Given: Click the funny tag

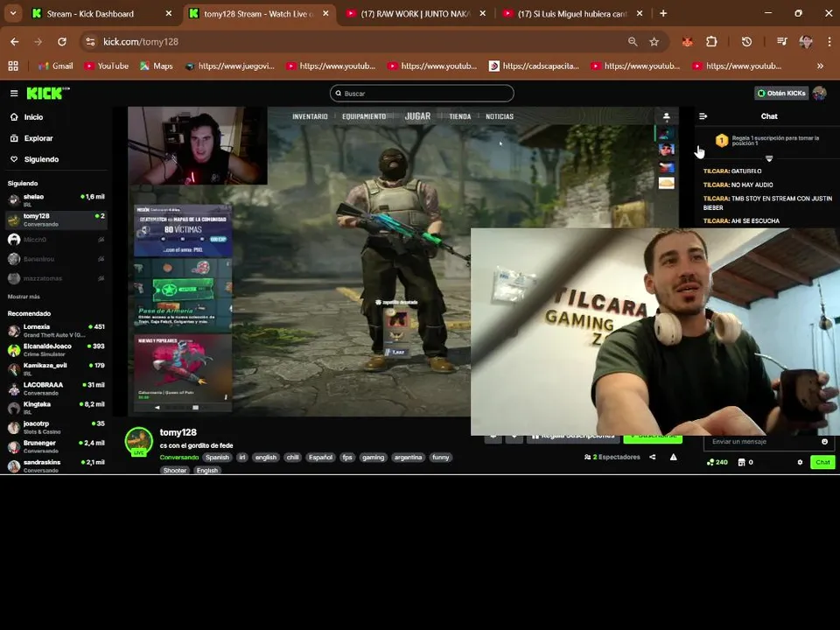Looking at the screenshot, I should pos(441,458).
